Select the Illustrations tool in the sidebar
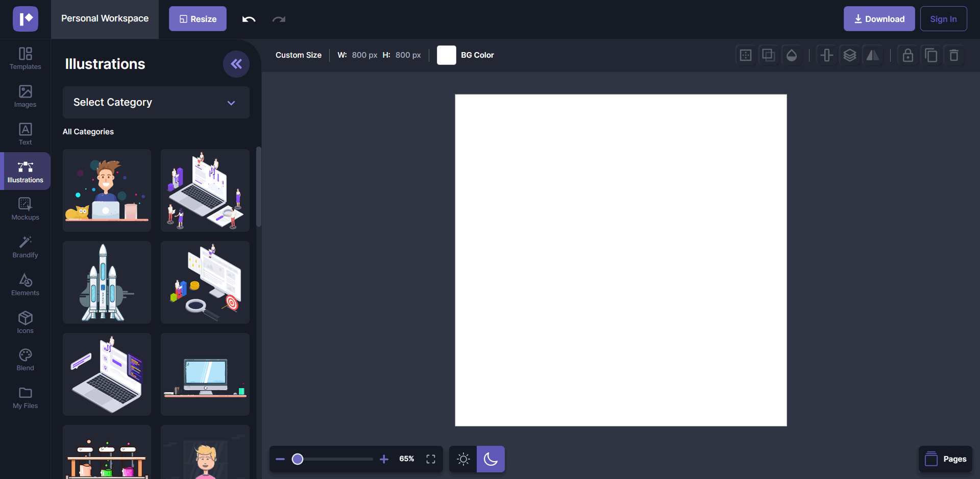The image size is (980, 479). (x=25, y=171)
